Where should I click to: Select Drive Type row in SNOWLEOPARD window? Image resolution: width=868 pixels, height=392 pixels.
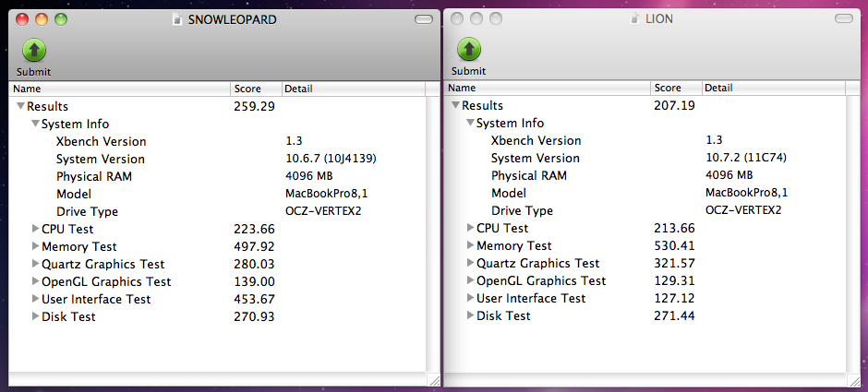tap(217, 212)
